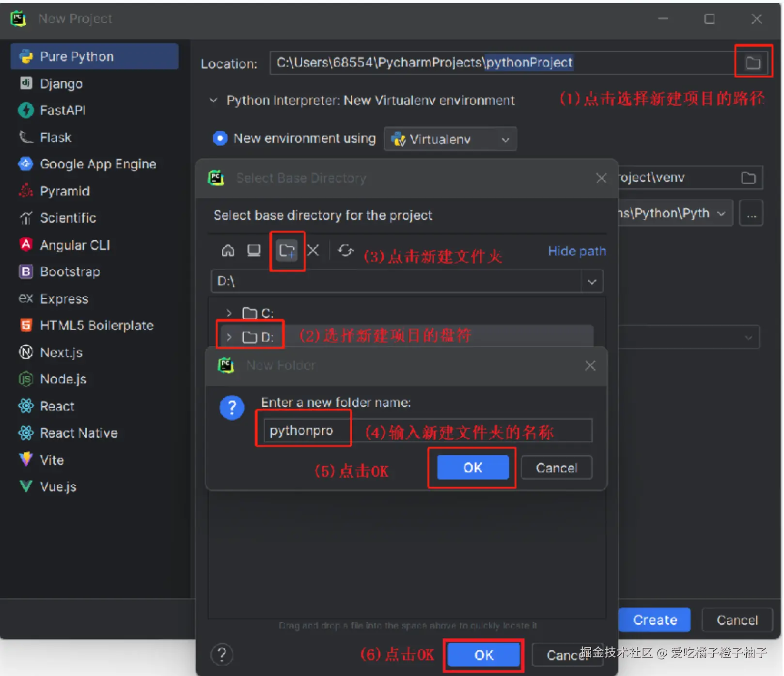Click Create button in New Project window
Viewport: 784px width, 676px height.
tap(655, 620)
